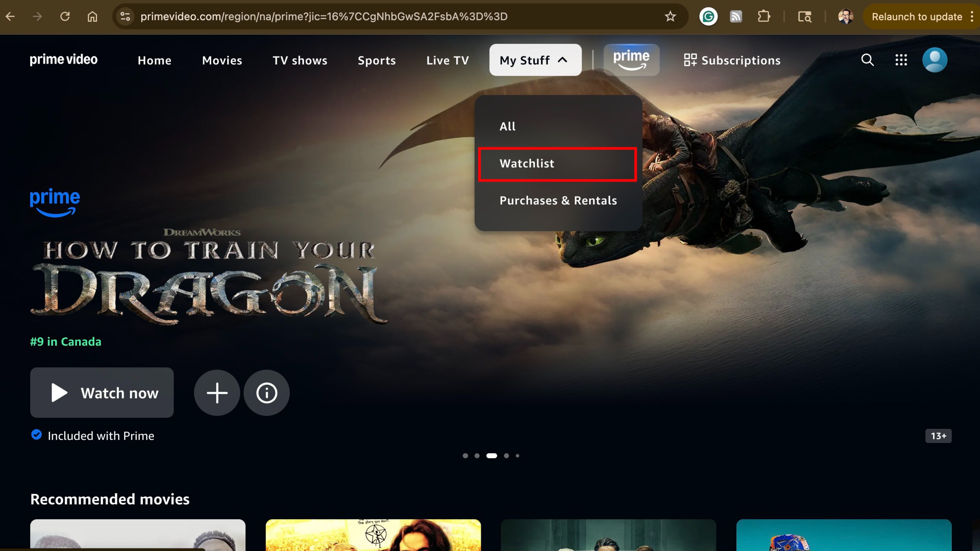Screen dimensions: 980x551
Task: Reload the page with refresh icon
Action: (x=65, y=16)
